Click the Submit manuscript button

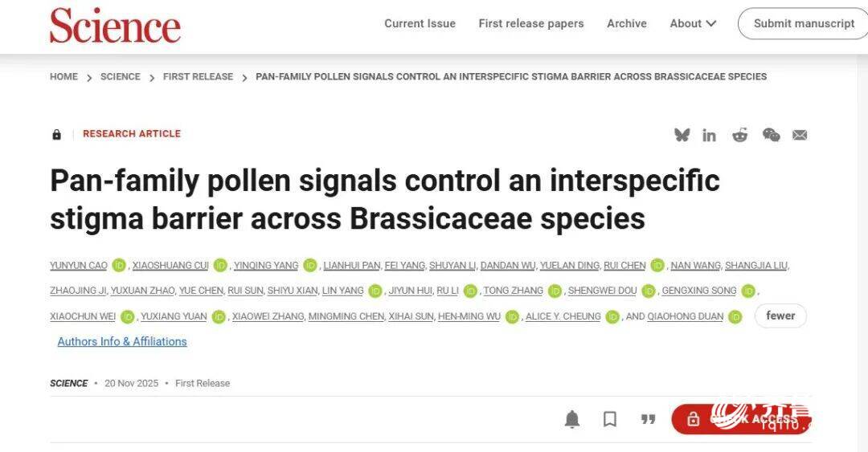pos(804,23)
